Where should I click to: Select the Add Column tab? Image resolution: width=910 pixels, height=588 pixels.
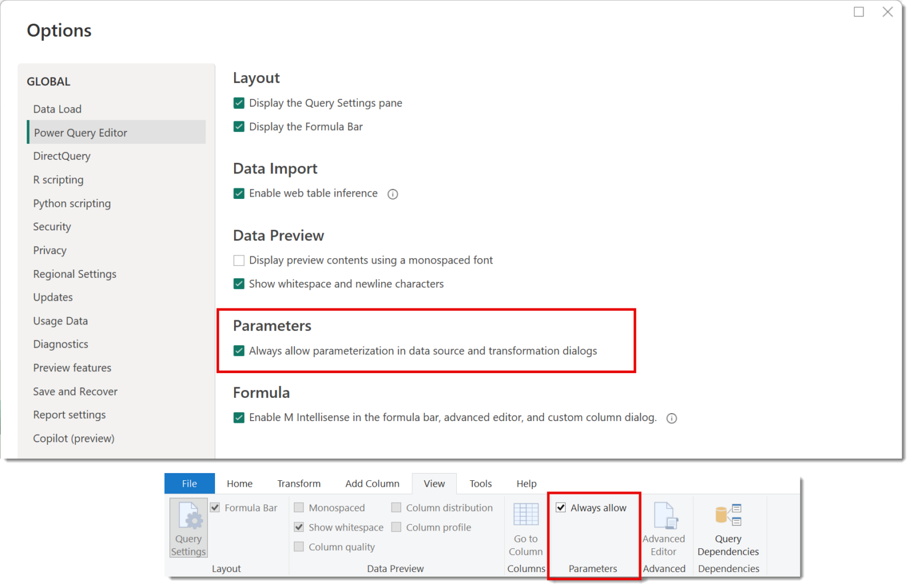coord(372,483)
